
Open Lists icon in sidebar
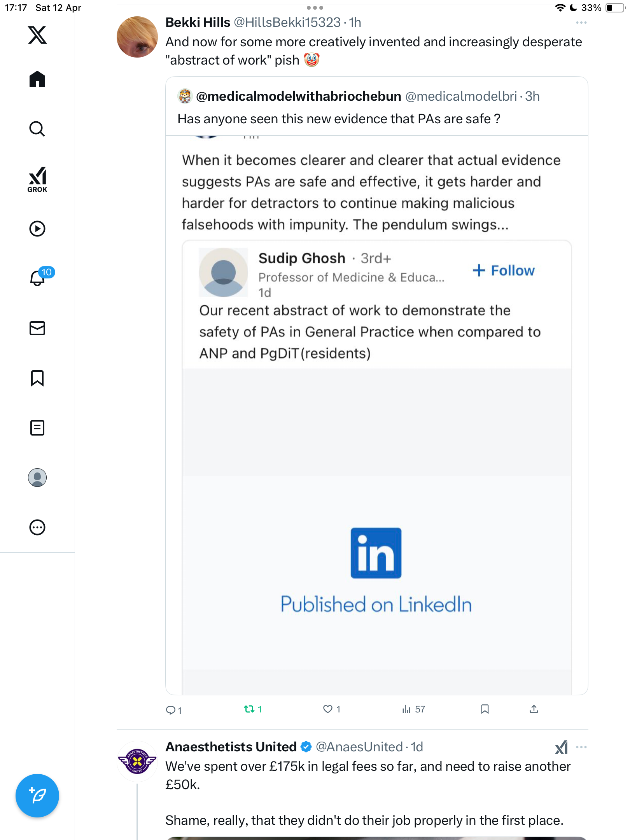click(x=37, y=428)
